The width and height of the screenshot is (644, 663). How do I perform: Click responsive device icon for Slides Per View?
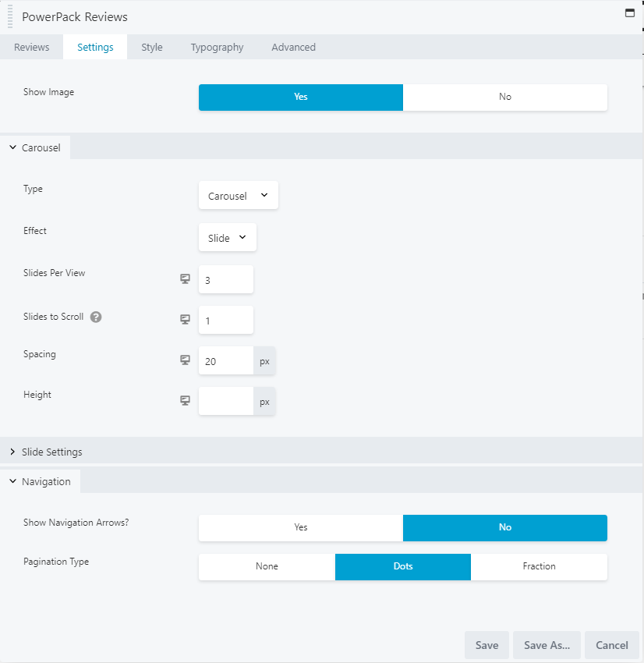pos(185,278)
